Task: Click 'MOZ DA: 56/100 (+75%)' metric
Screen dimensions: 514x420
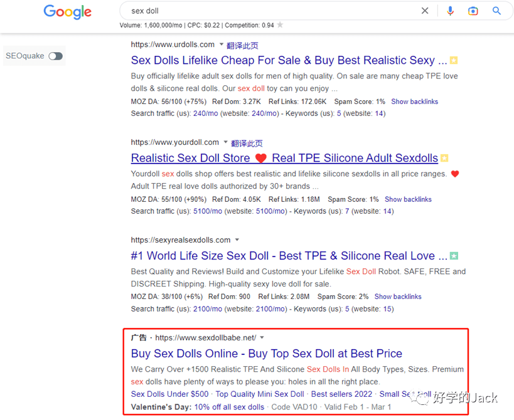Action: point(168,102)
